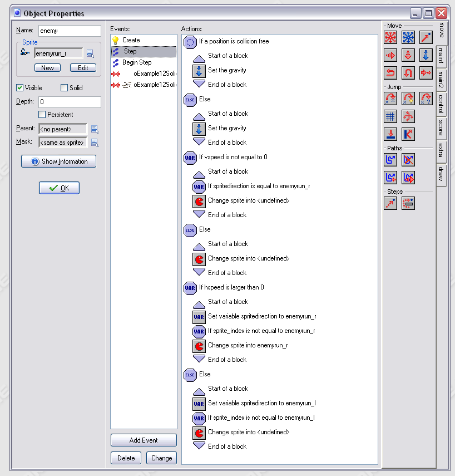Select the Path Position action icon
The height and width of the screenshot is (476, 455).
pos(390,178)
